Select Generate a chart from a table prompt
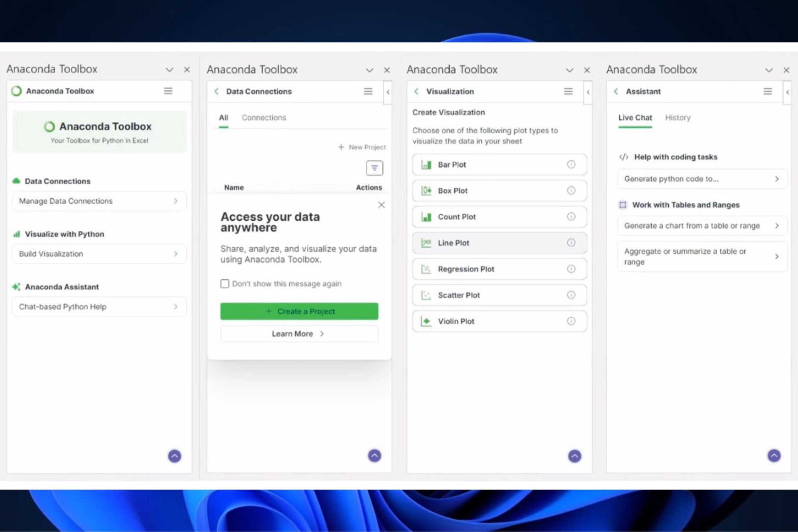798x532 pixels. 702,226
